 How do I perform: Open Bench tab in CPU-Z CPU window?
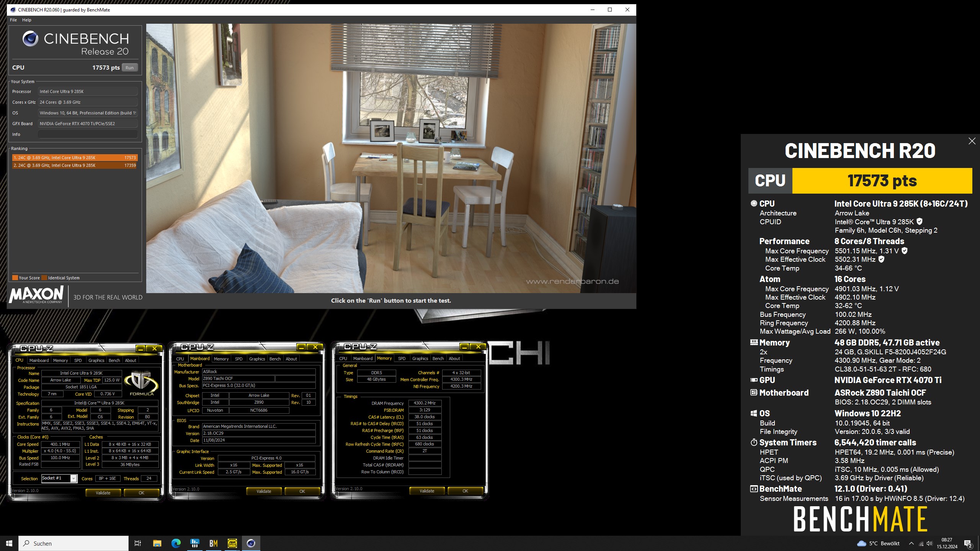114,360
